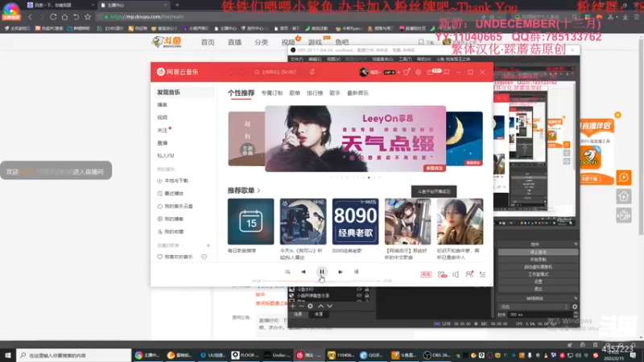Select 排行榜 tab
644x362 pixels.
pyautogui.click(x=315, y=93)
